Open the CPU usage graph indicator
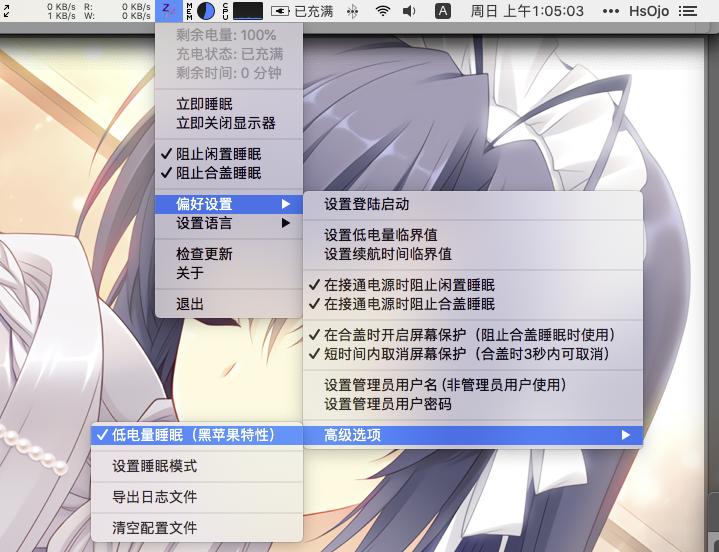This screenshot has width=719, height=552. tap(243, 11)
